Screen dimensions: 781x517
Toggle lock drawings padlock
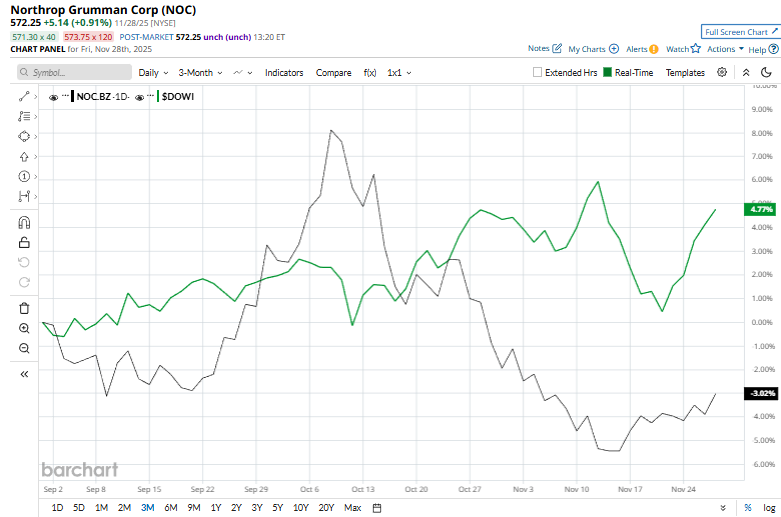[24, 243]
